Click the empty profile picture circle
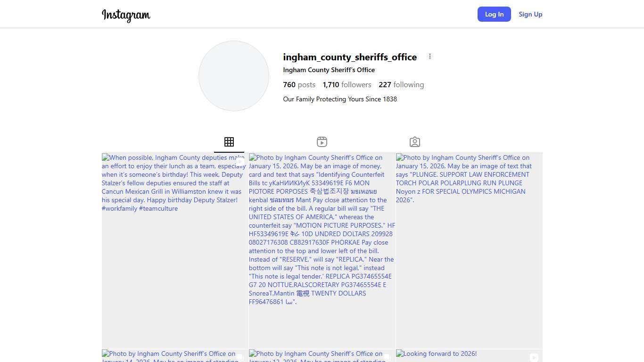The width and height of the screenshot is (644, 362). pos(234,76)
